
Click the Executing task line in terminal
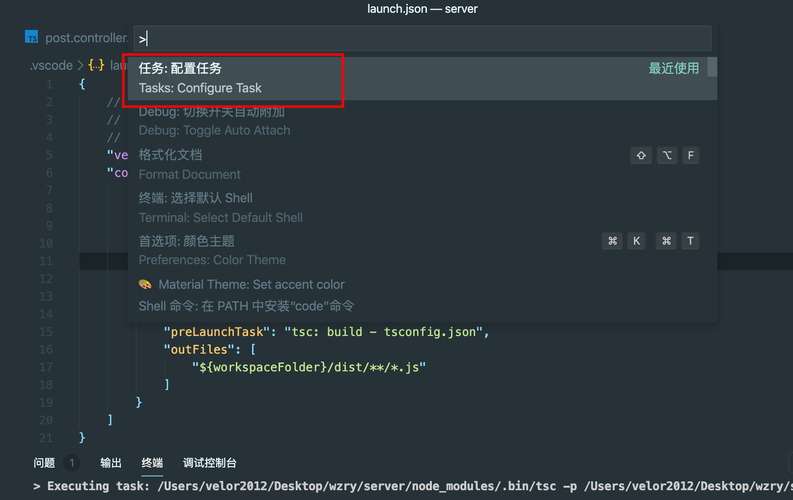pyautogui.click(x=412, y=486)
